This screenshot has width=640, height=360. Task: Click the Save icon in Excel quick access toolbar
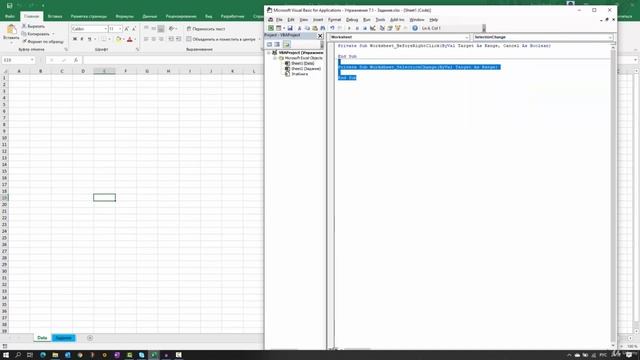9,6
